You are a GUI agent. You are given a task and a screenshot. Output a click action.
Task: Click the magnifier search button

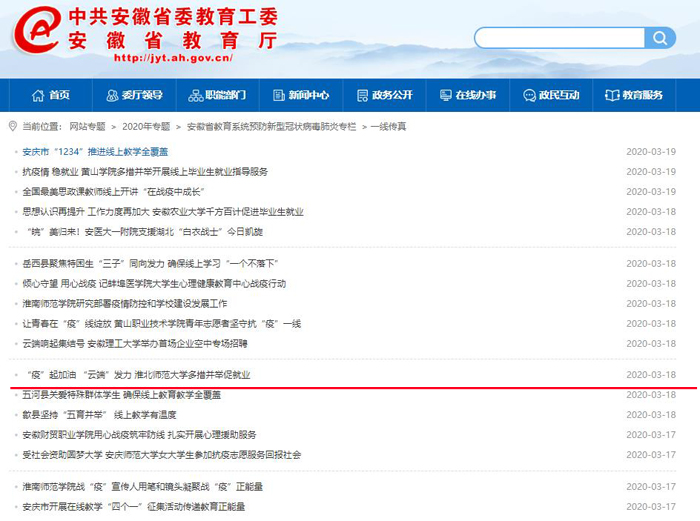[x=660, y=38]
